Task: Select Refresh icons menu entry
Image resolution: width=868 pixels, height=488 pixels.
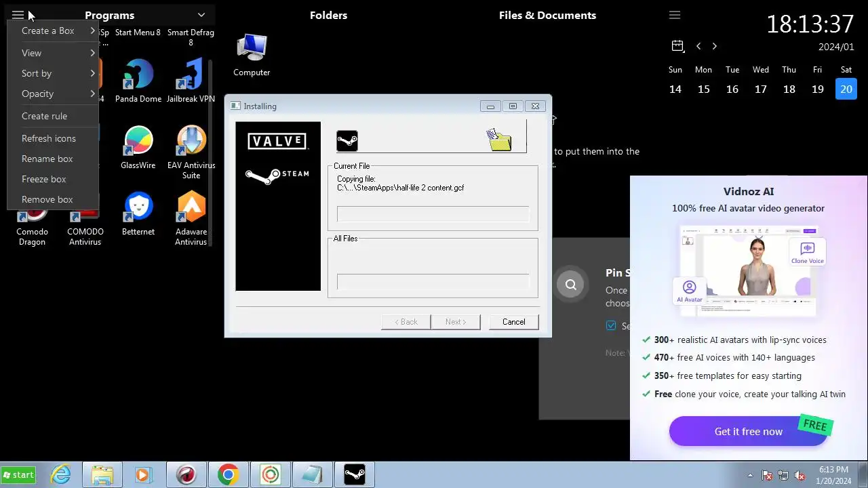Action: pos(53,138)
